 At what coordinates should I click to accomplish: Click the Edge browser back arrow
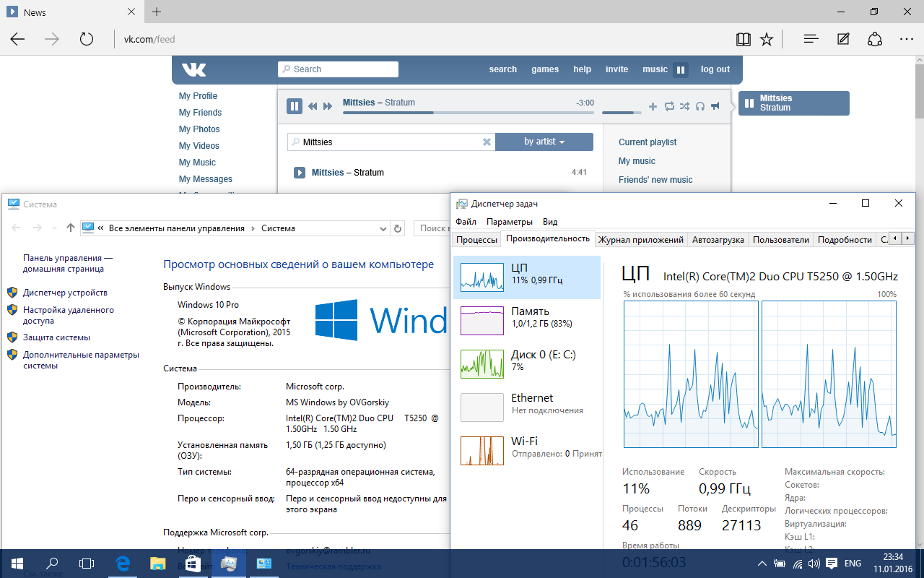click(x=17, y=39)
